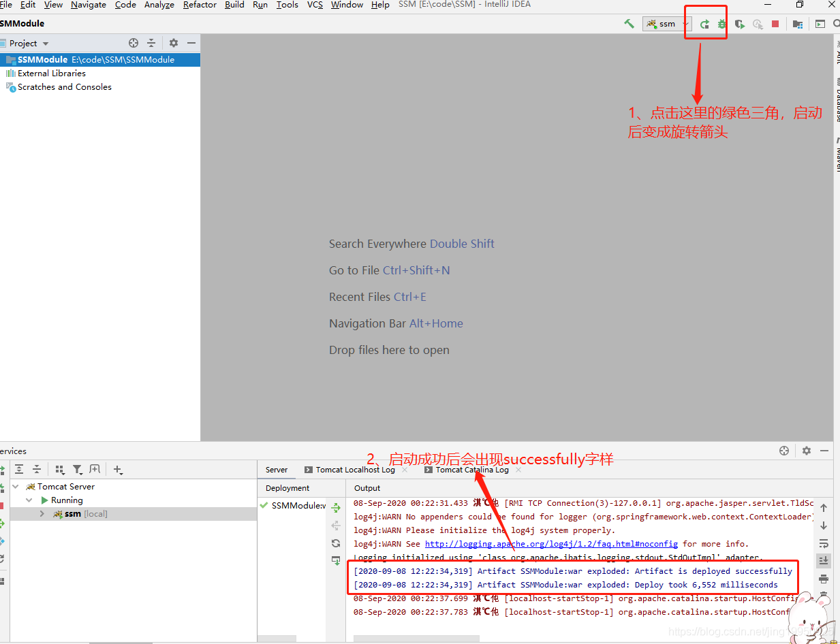Toggle scroll to end in console

click(824, 560)
